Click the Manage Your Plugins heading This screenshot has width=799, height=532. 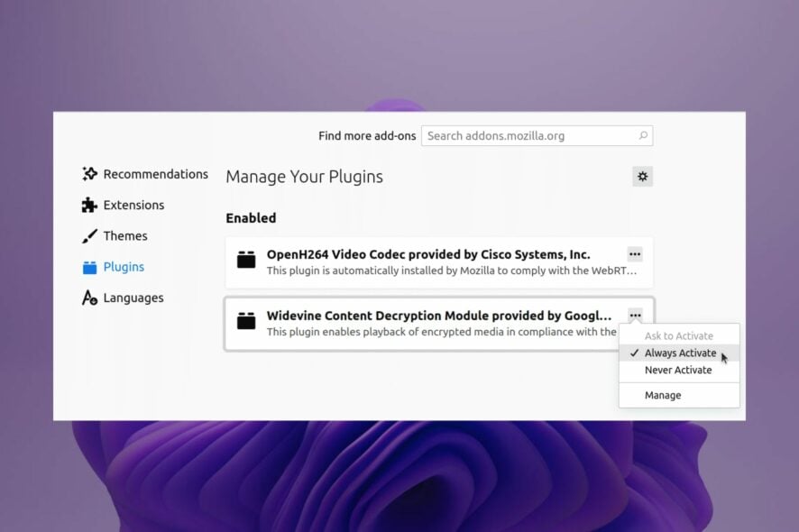[304, 177]
